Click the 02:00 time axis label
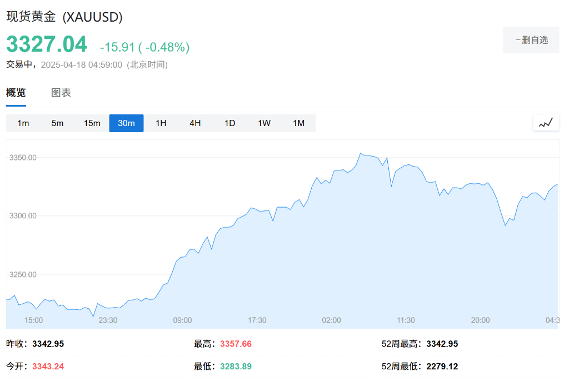The image size is (569, 392). 332,320
